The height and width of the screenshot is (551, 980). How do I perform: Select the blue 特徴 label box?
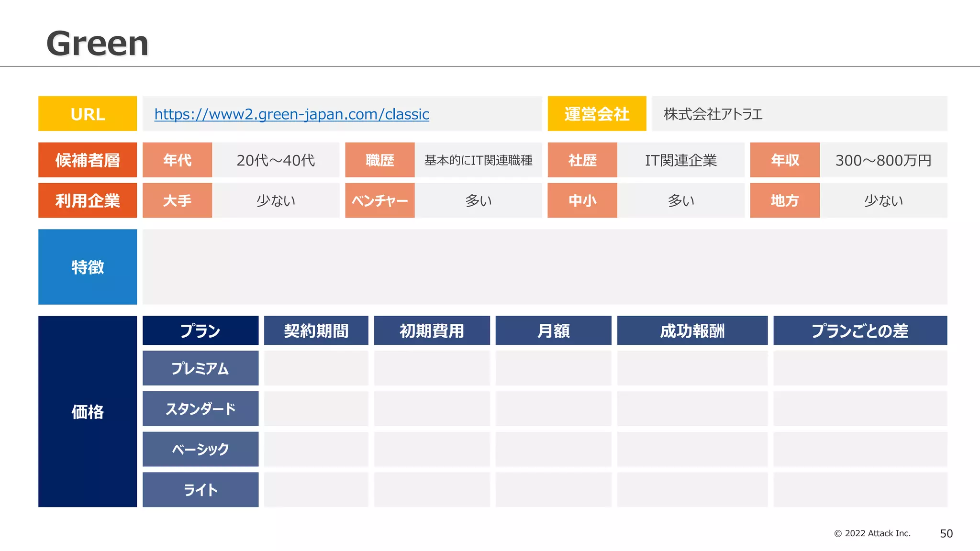coord(88,267)
